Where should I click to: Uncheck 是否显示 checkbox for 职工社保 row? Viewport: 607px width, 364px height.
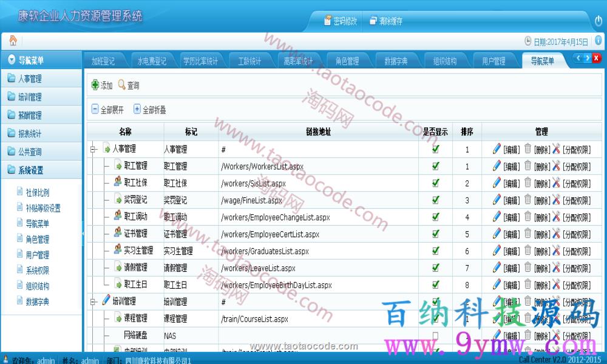pos(435,183)
